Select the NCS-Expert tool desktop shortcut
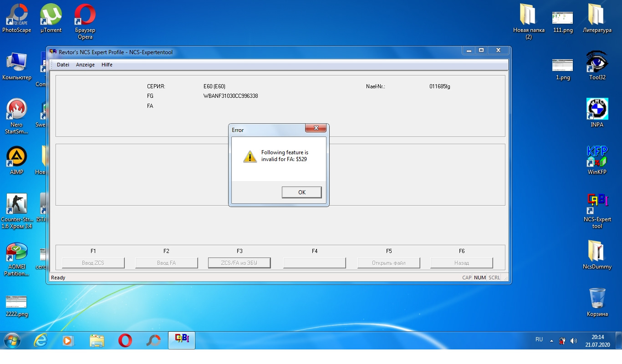This screenshot has width=622, height=364. pos(597,211)
